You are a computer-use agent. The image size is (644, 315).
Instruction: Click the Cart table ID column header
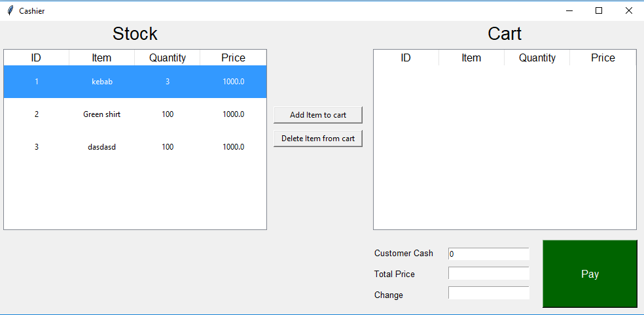pos(406,58)
